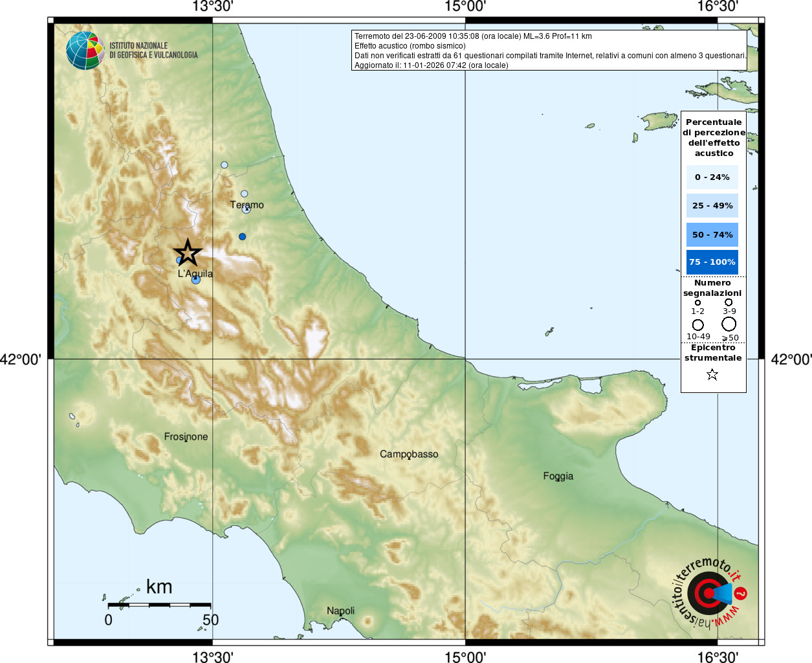
Task: Click the 10-49 reports circle in the legend
Action: [x=697, y=324]
